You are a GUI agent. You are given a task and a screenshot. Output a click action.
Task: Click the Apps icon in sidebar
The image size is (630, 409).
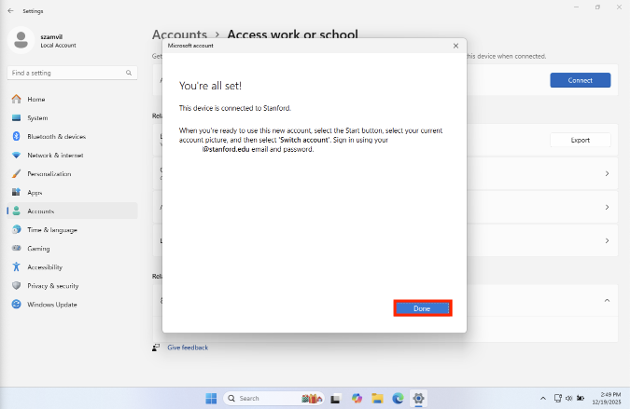pos(16,192)
